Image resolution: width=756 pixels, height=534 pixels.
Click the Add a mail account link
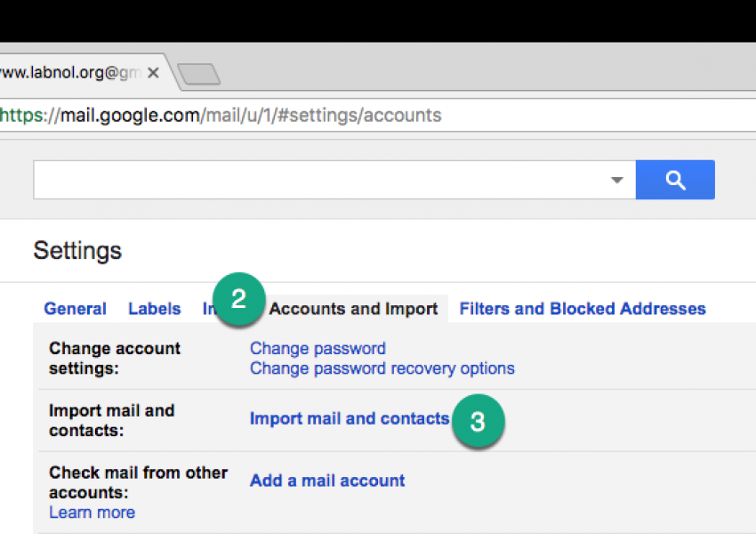(326, 481)
